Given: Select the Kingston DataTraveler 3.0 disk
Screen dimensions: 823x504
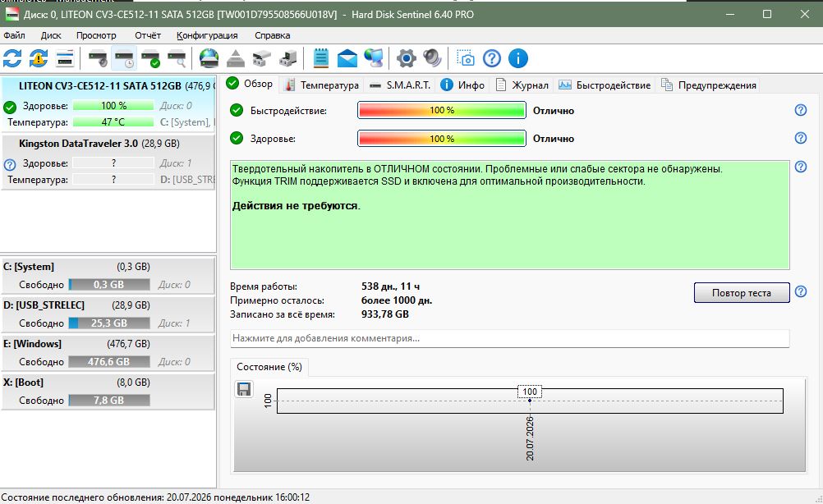Looking at the screenshot, I should pyautogui.click(x=108, y=162).
